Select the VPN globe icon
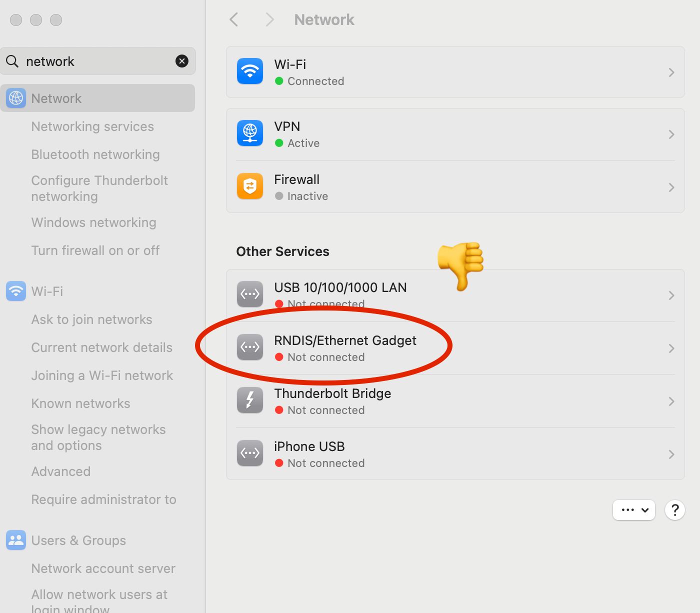The width and height of the screenshot is (700, 613). click(250, 133)
